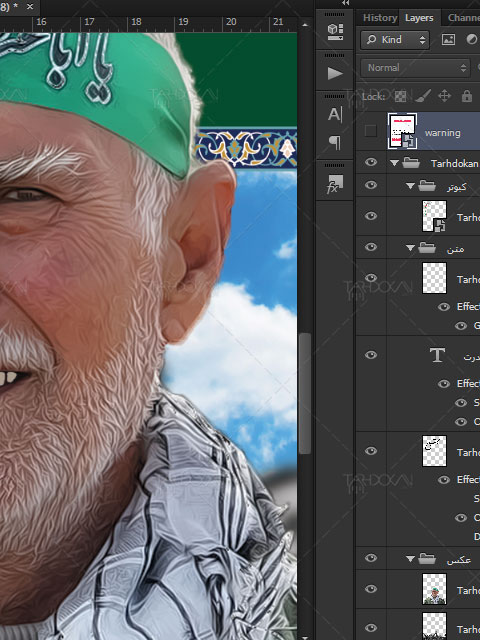
Task: Hide the عکس group
Action: [x=371, y=558]
